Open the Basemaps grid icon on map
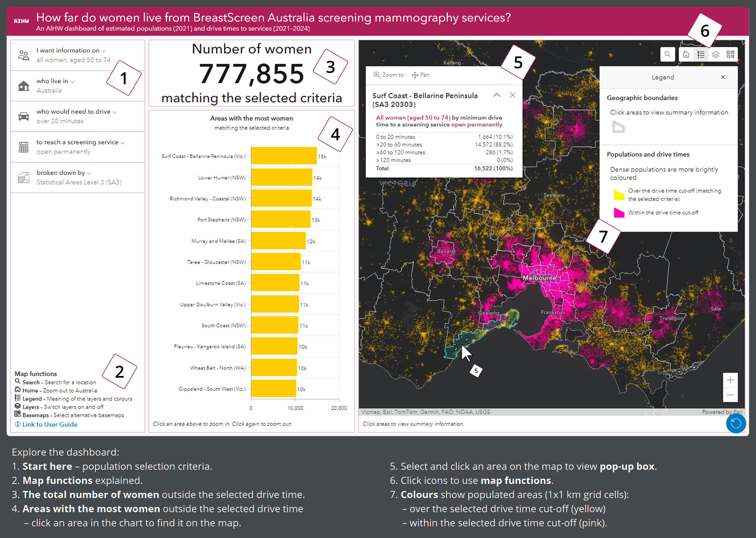The image size is (756, 538). [730, 54]
